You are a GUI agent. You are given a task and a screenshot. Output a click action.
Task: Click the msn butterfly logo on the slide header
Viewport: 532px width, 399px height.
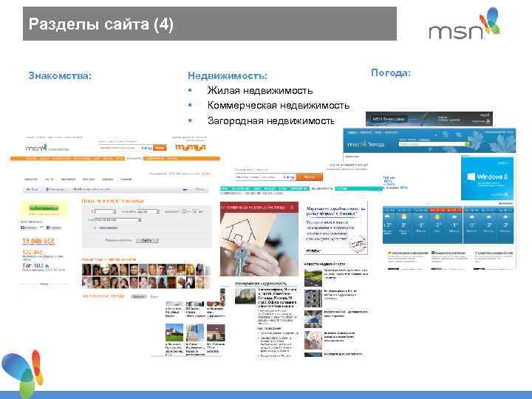point(464,24)
